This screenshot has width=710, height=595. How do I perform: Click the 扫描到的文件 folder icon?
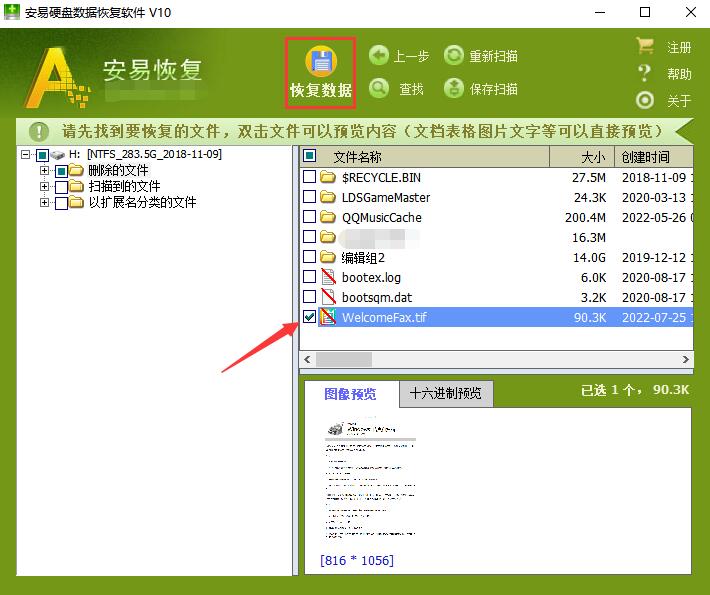click(77, 186)
